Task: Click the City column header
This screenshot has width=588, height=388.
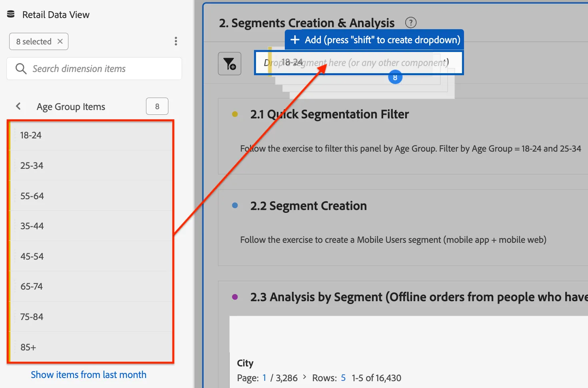Action: (245, 363)
